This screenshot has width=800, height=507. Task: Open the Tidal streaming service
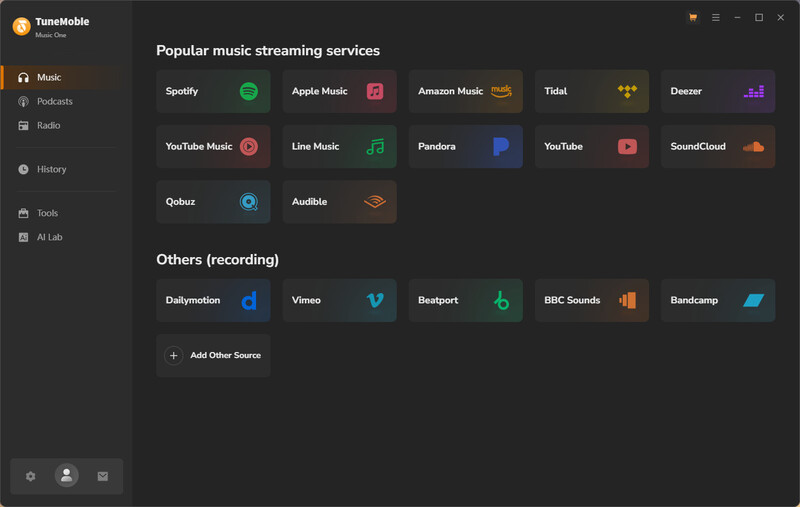pyautogui.click(x=591, y=91)
